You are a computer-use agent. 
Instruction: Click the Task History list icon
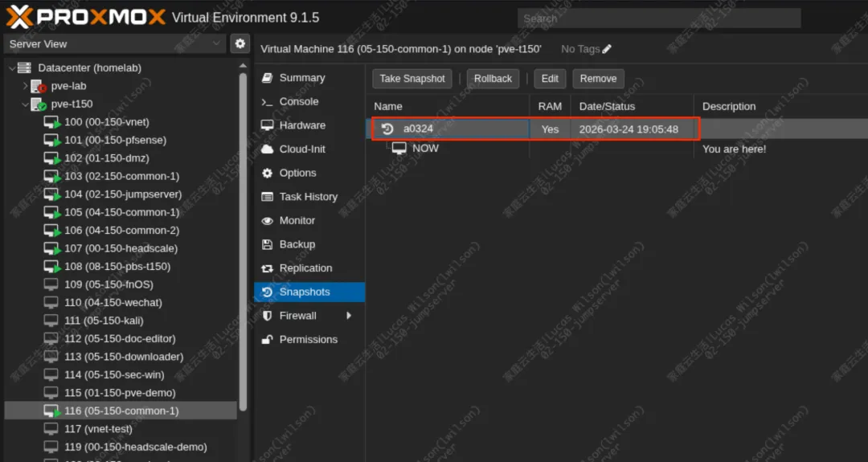(268, 197)
